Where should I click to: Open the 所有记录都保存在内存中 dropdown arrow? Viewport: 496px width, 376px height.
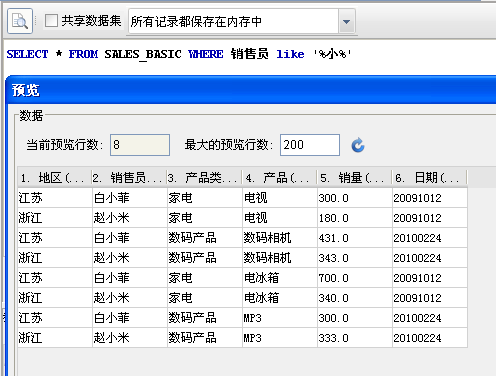[x=347, y=22]
